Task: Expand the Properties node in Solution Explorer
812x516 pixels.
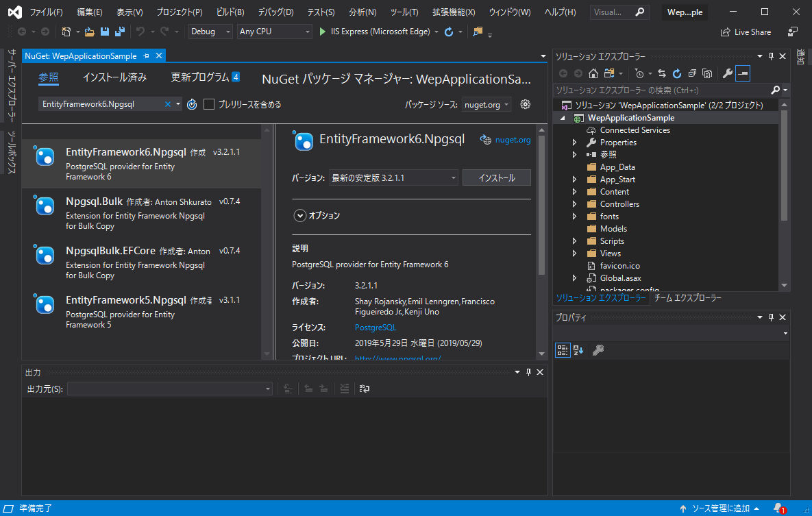Action: (x=574, y=143)
